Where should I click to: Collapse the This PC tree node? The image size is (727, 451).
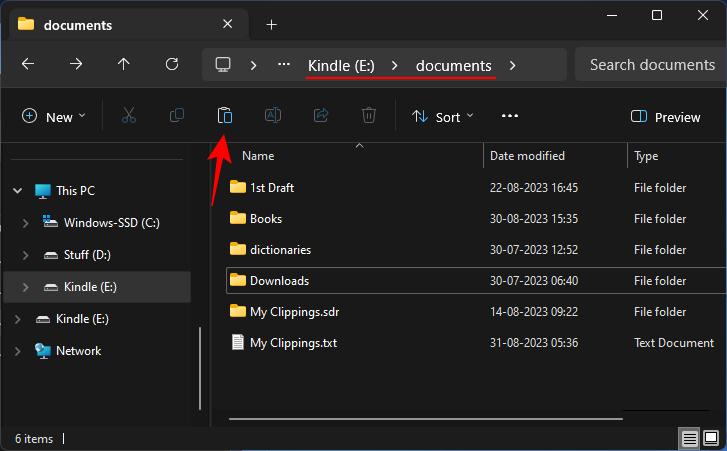16,190
